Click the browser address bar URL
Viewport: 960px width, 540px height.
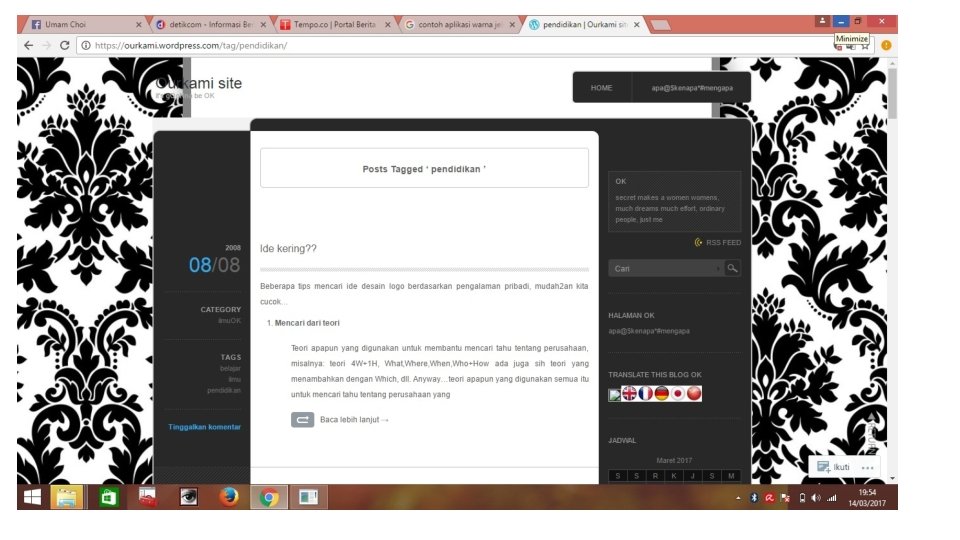coord(191,45)
